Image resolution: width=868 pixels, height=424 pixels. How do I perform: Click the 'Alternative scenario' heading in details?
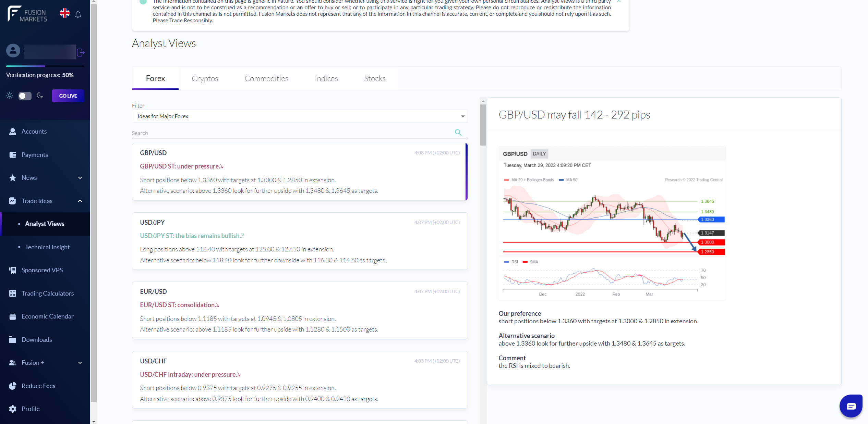pos(527,336)
